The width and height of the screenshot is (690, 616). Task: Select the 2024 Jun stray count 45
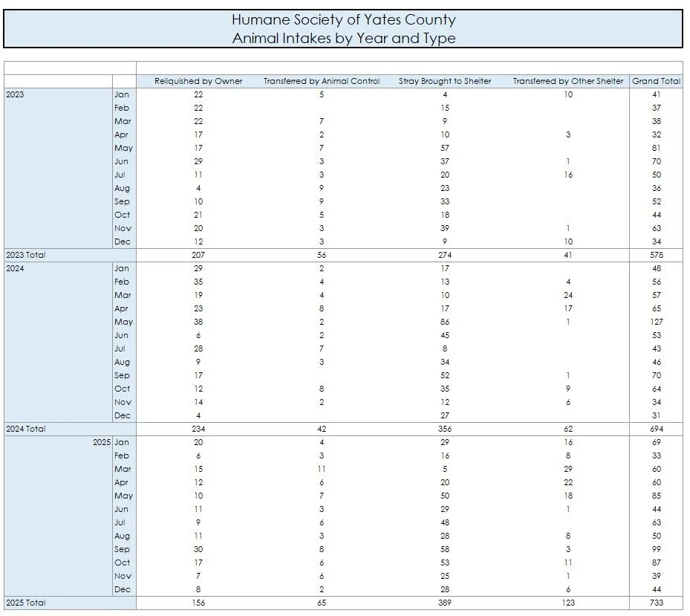445,335
